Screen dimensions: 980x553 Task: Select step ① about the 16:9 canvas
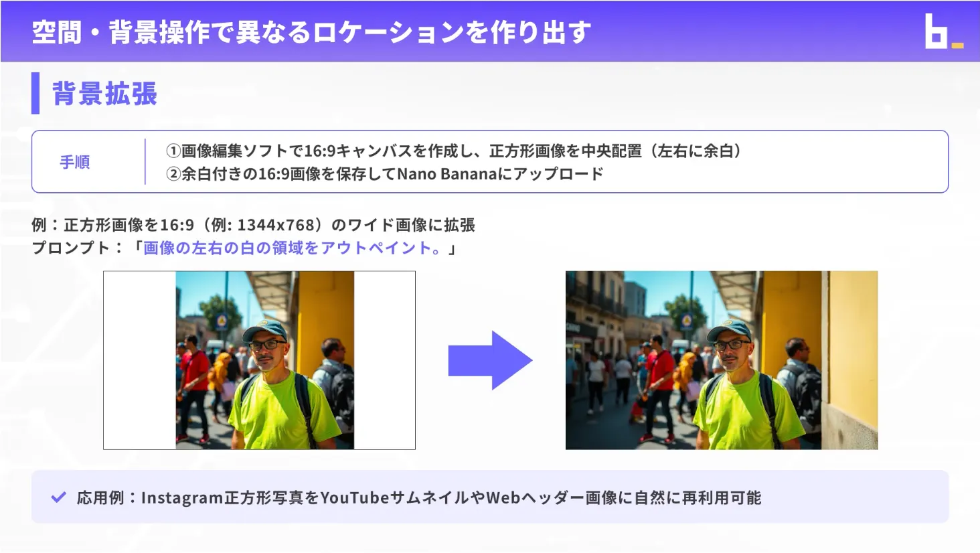pyautogui.click(x=454, y=151)
